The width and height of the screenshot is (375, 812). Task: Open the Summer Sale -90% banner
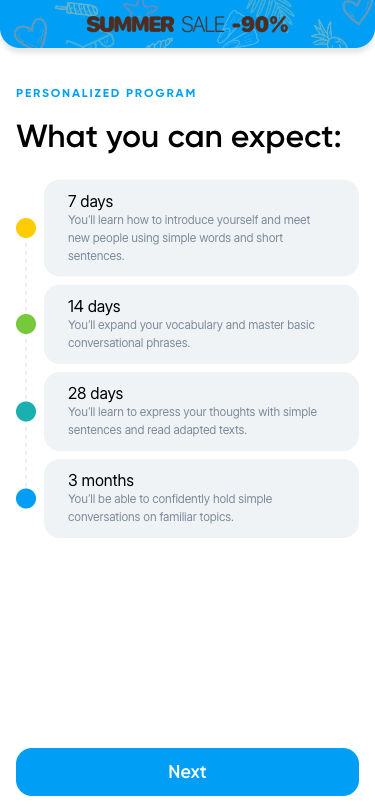point(188,24)
